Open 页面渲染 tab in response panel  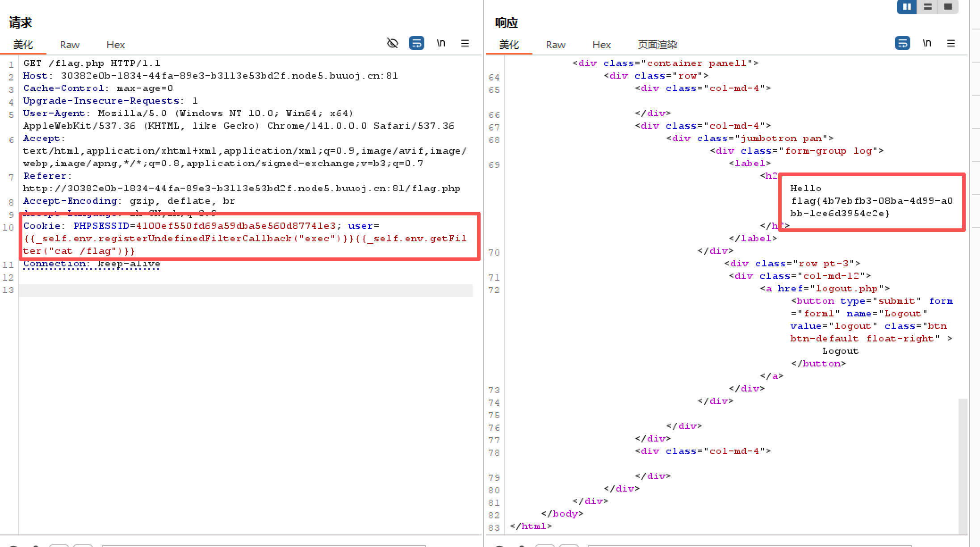[x=658, y=45]
